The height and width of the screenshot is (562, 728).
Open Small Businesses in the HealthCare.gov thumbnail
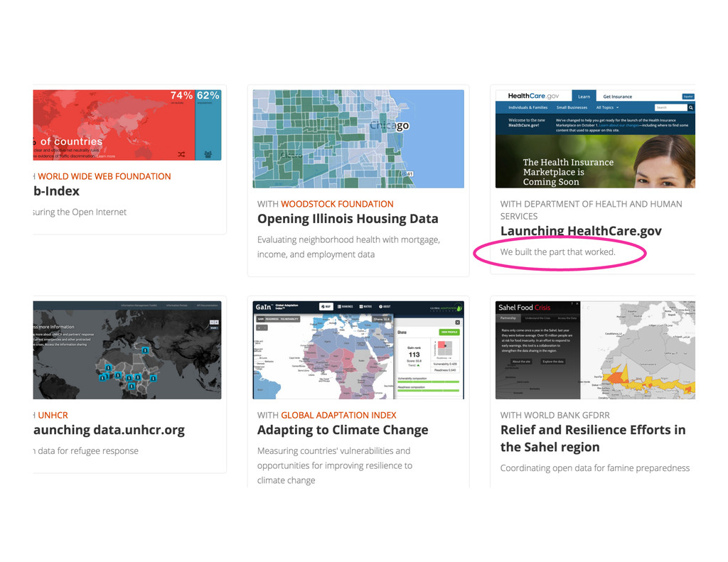pos(572,107)
